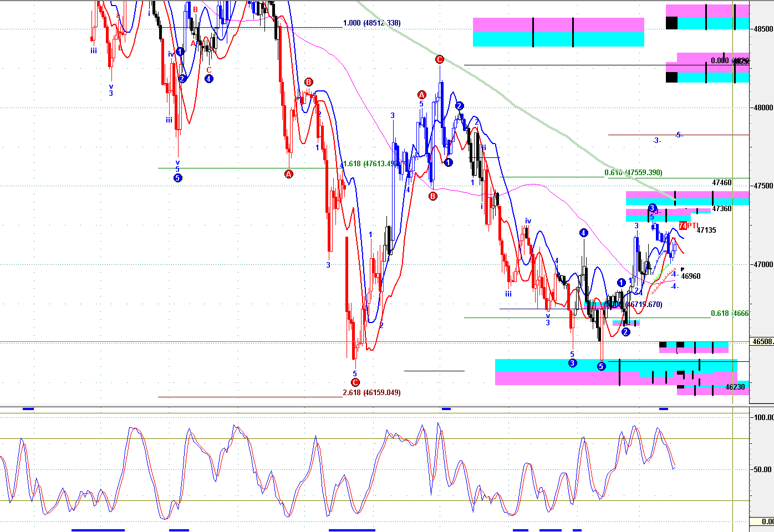The height and width of the screenshot is (532, 774).
Task: Click the "1.000 (48512.338)" Fibonacci label
Action: pyautogui.click(x=371, y=23)
